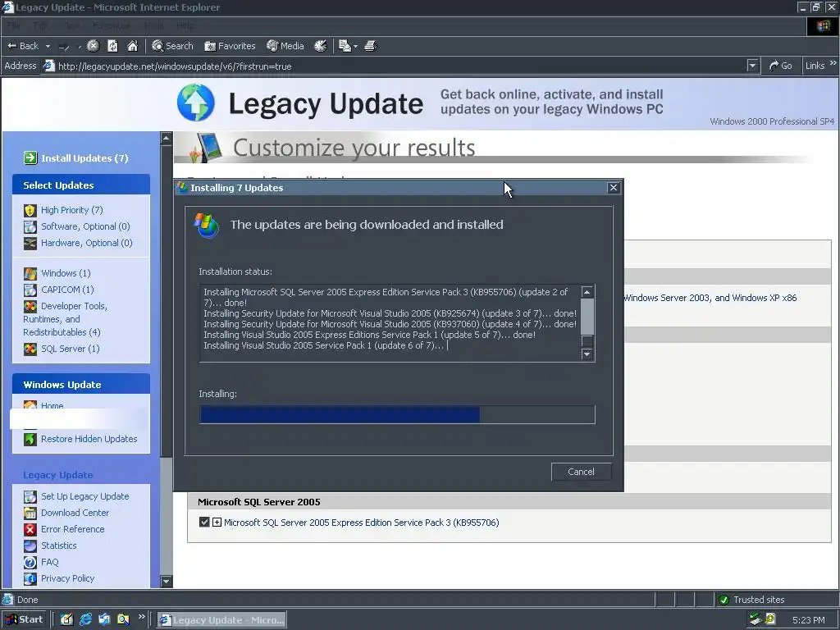Open the Favorites menu in menu bar
The image size is (840, 630).
tap(111, 25)
